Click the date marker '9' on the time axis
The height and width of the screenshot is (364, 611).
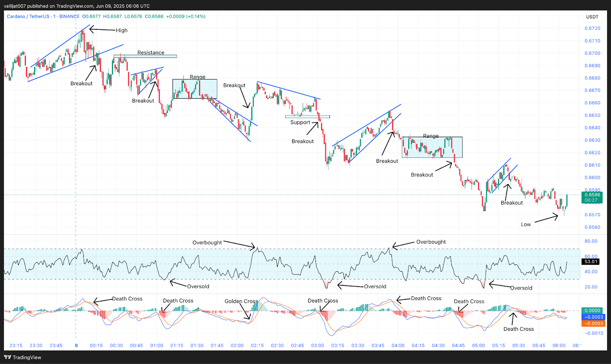76,346
